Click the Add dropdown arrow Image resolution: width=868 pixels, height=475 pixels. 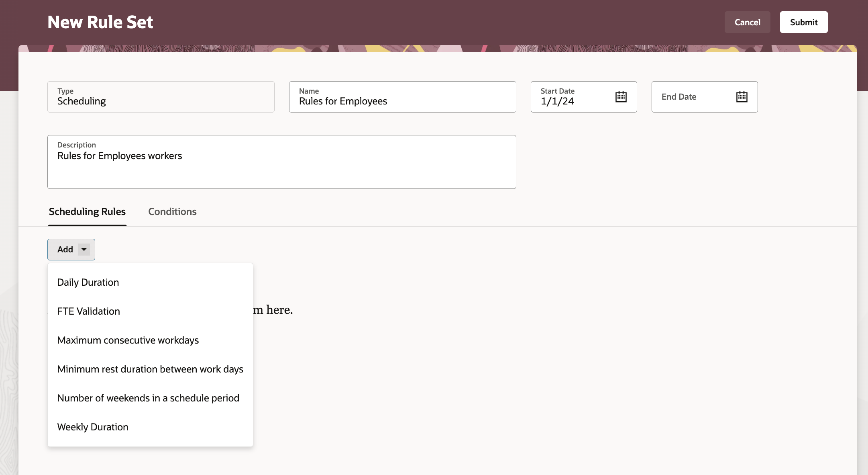coord(84,250)
